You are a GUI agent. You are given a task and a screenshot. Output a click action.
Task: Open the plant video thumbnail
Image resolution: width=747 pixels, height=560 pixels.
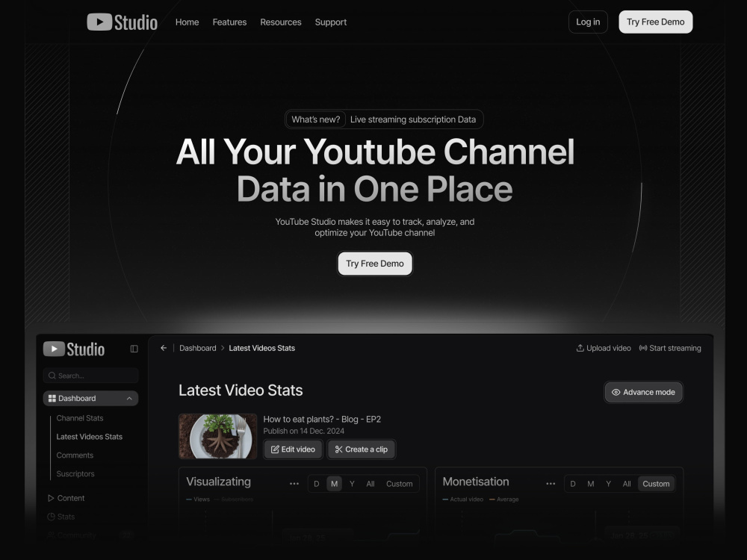coord(217,436)
